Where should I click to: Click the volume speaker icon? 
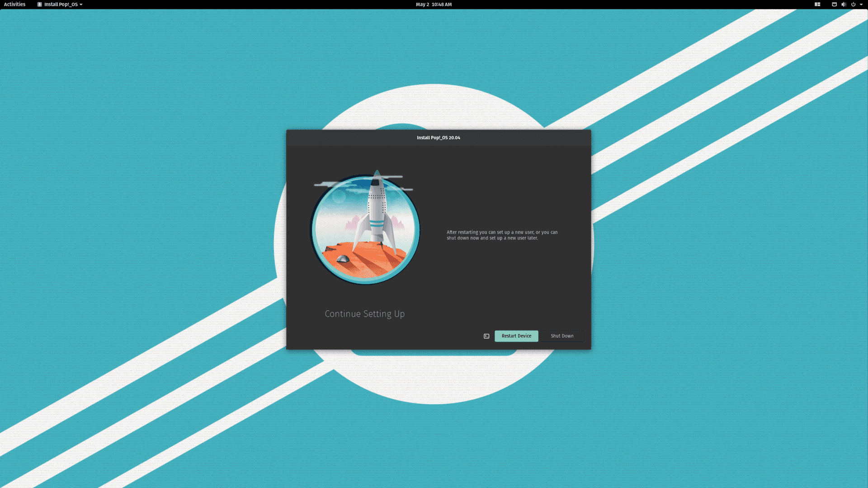pyautogui.click(x=844, y=5)
